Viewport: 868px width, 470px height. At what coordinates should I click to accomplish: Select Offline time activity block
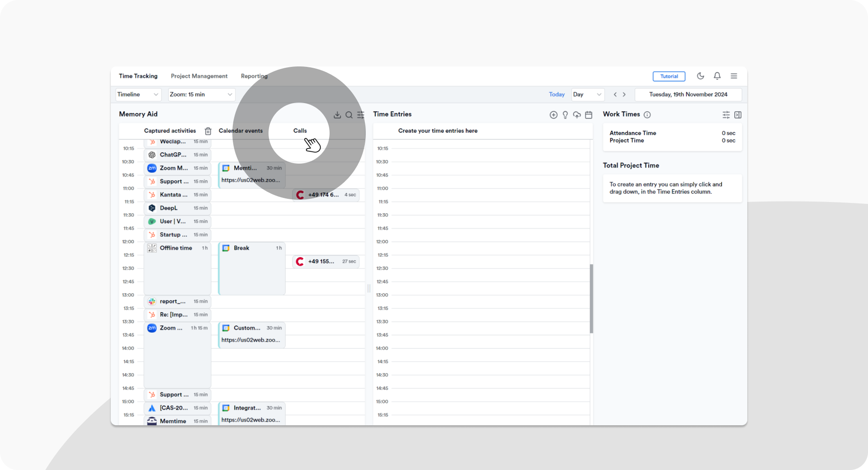tap(178, 268)
